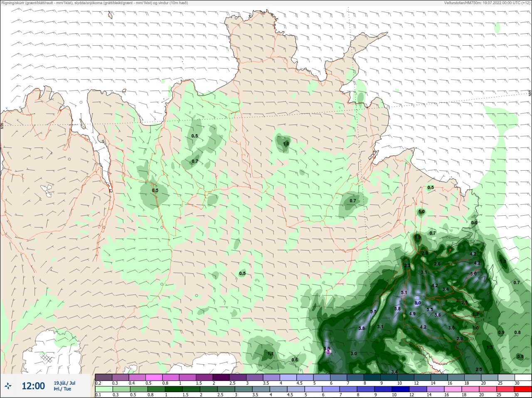Click the 2.0 precipitation value on the map
Screen dimensions: 532x398
coord(425,253)
